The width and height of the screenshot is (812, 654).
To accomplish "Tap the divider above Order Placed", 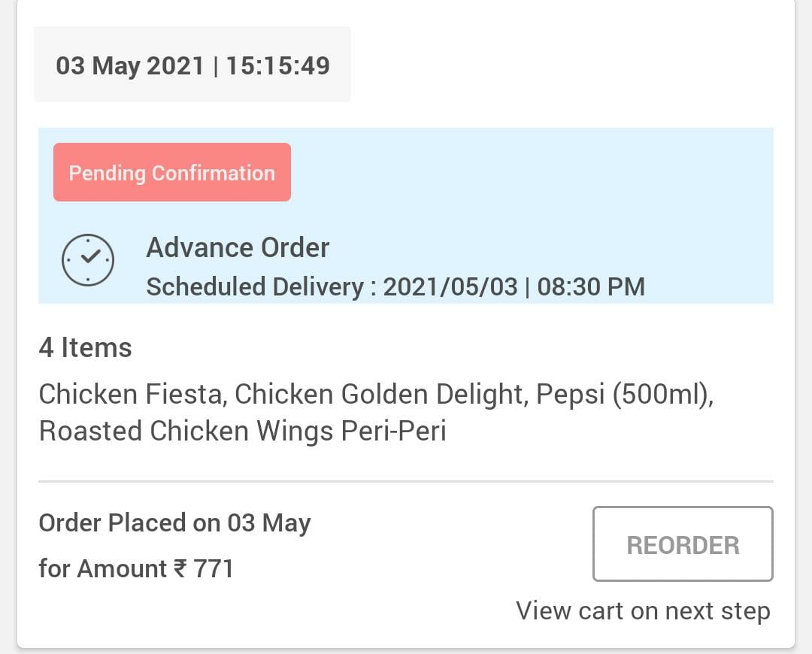I will (x=406, y=482).
